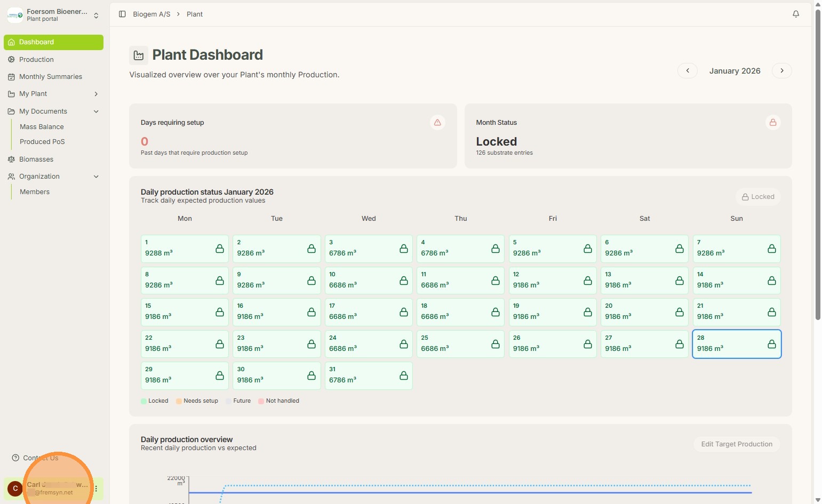Go to previous month

[x=688, y=71]
